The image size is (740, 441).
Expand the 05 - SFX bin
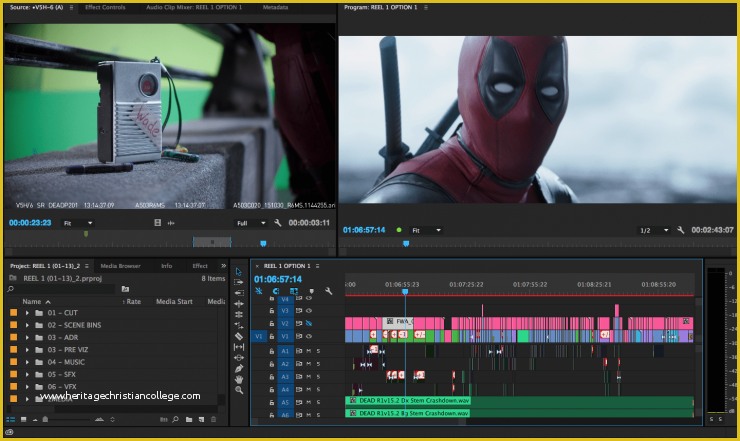point(27,374)
